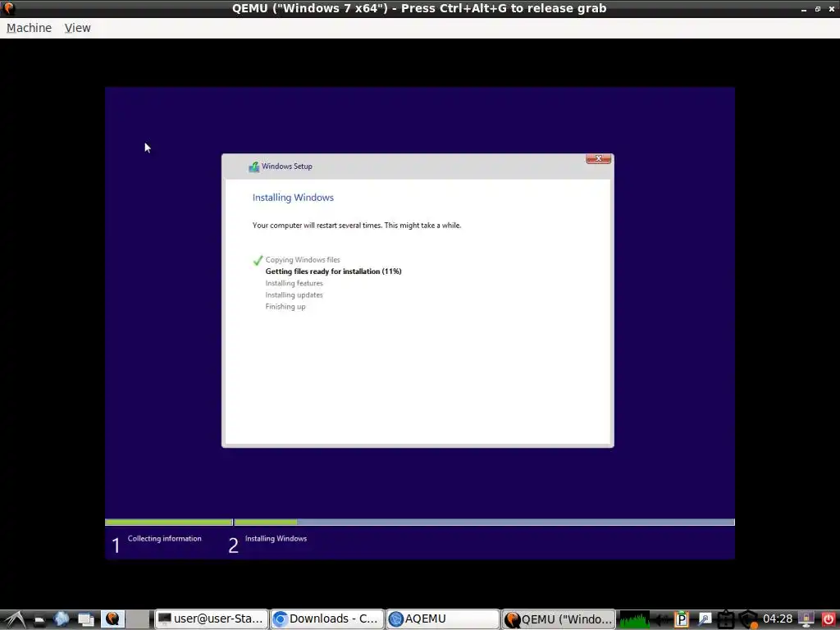Click the Collecting information progress bar
Viewport: 840px width, 630px height.
tap(169, 523)
